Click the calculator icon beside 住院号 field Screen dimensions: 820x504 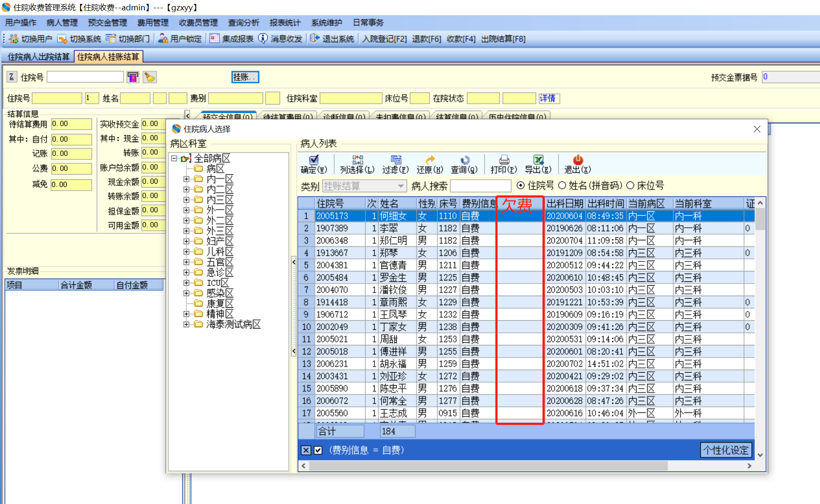pyautogui.click(x=133, y=77)
